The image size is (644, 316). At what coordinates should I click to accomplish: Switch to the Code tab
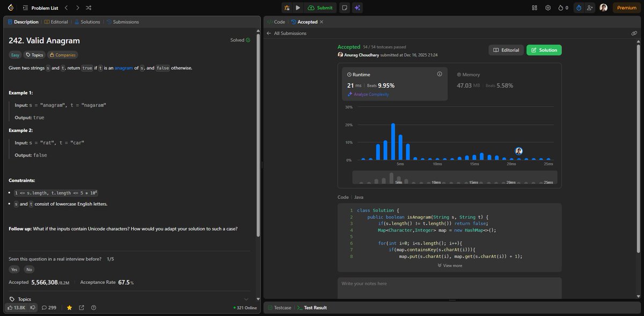(x=276, y=22)
